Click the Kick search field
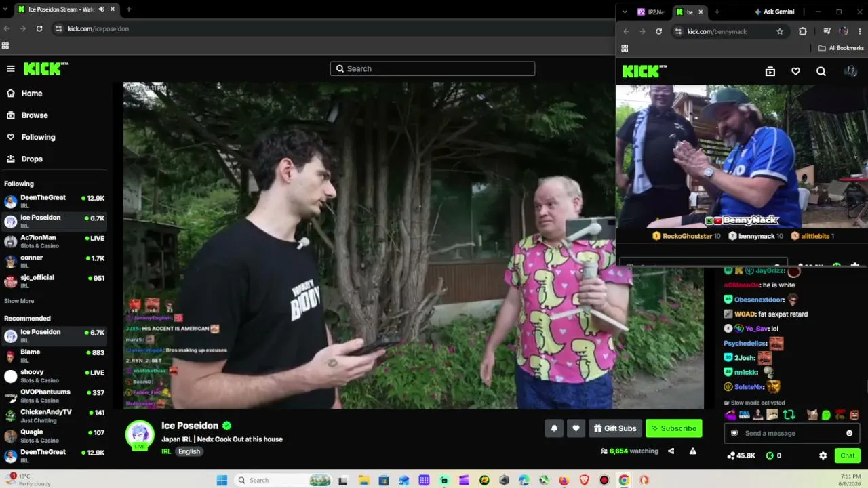The width and height of the screenshot is (868, 488). 433,68
